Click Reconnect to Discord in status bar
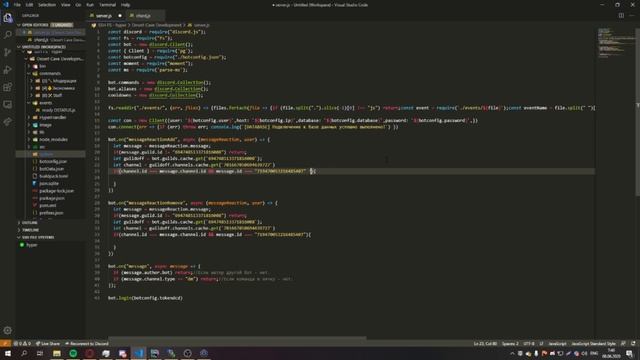Screen dimensions: 640x360 tap(87, 344)
